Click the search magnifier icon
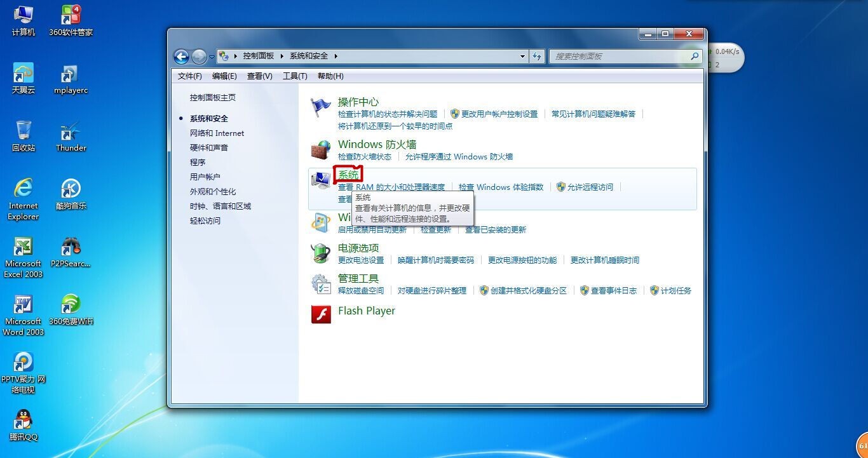Screen dimensions: 868x458 [695, 56]
